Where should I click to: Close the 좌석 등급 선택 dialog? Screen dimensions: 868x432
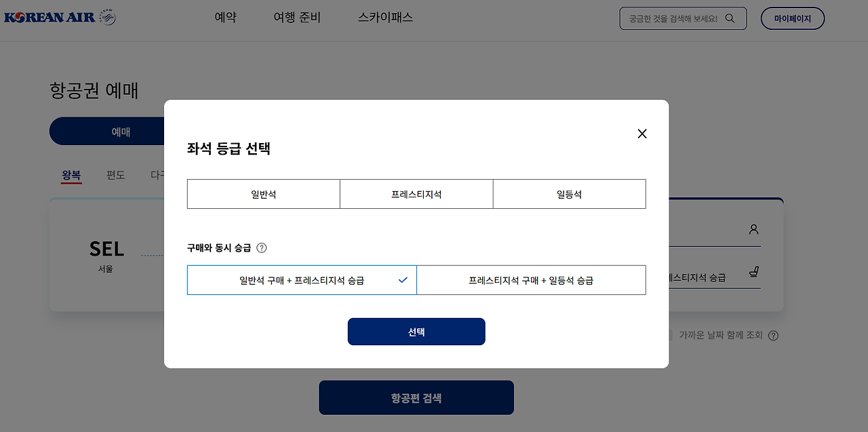(x=642, y=134)
